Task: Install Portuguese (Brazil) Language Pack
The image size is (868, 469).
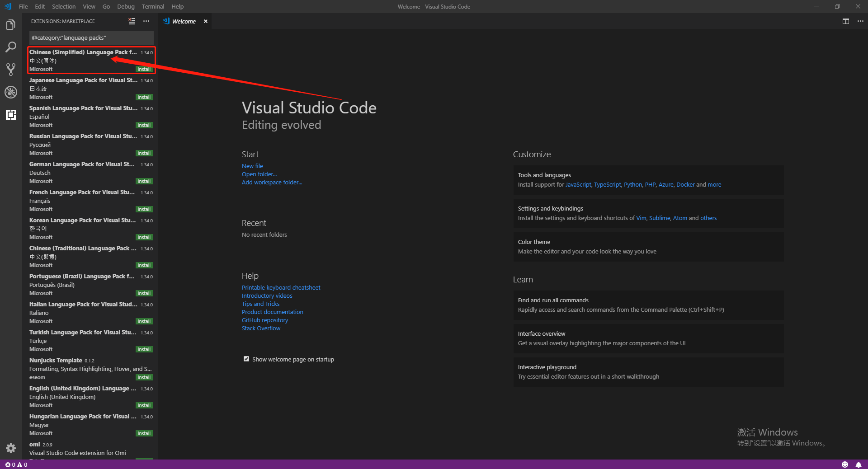Action: click(x=144, y=293)
